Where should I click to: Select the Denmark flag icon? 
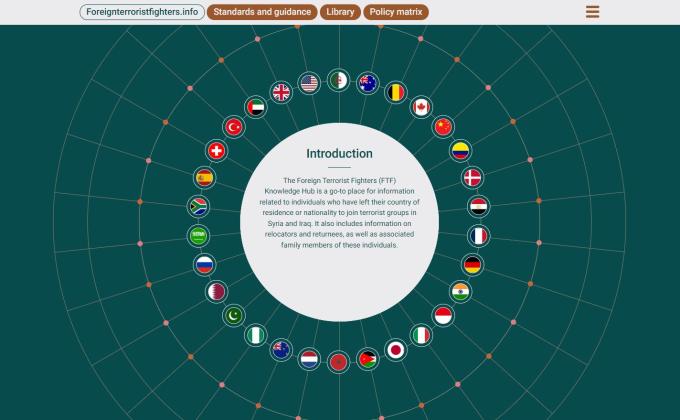click(472, 177)
